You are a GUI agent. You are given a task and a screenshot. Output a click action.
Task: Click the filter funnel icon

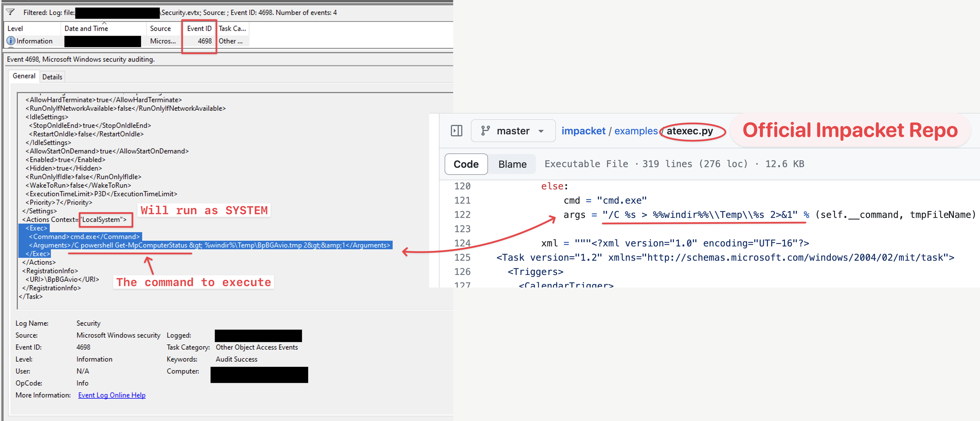10,12
